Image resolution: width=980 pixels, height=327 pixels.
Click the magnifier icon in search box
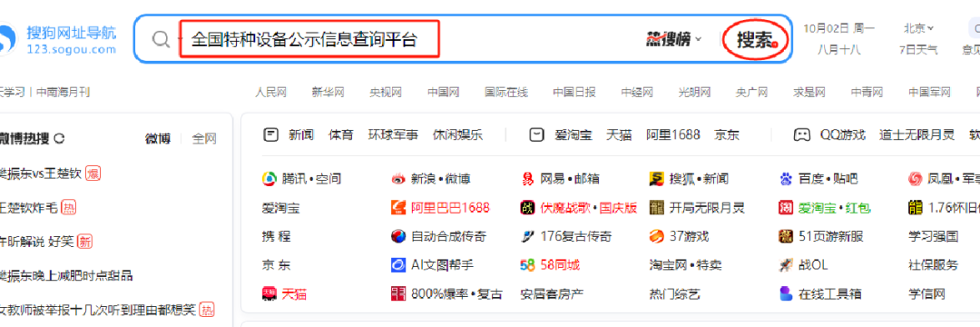pyautogui.click(x=162, y=39)
